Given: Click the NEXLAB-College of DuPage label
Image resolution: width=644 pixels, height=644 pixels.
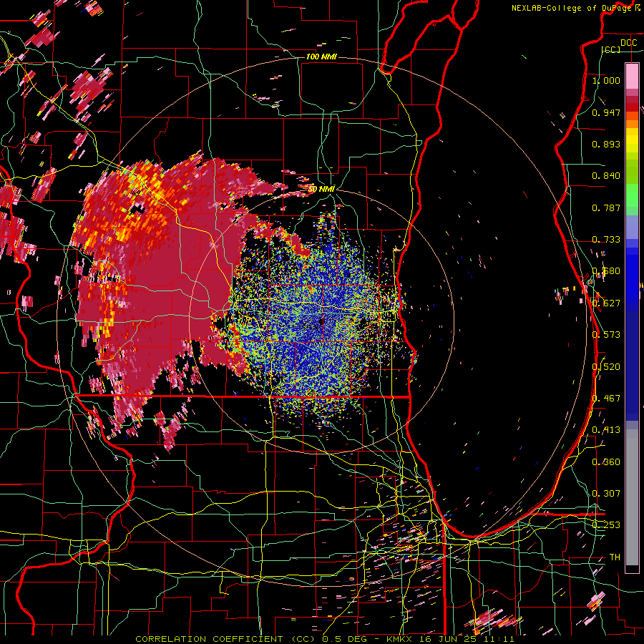Looking at the screenshot, I should (571, 8).
